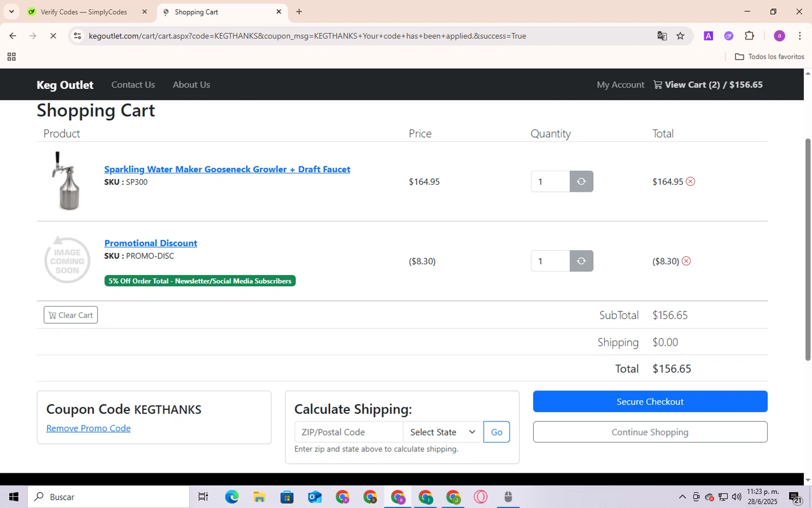Launch Microsoft Edge from taskbar
The image size is (812, 508).
(x=232, y=497)
